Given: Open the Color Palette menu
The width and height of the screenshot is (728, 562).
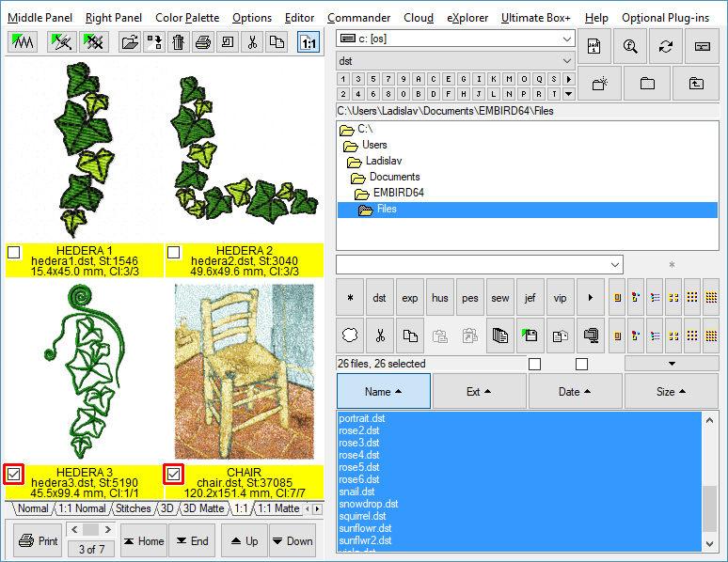Looking at the screenshot, I should (x=187, y=18).
